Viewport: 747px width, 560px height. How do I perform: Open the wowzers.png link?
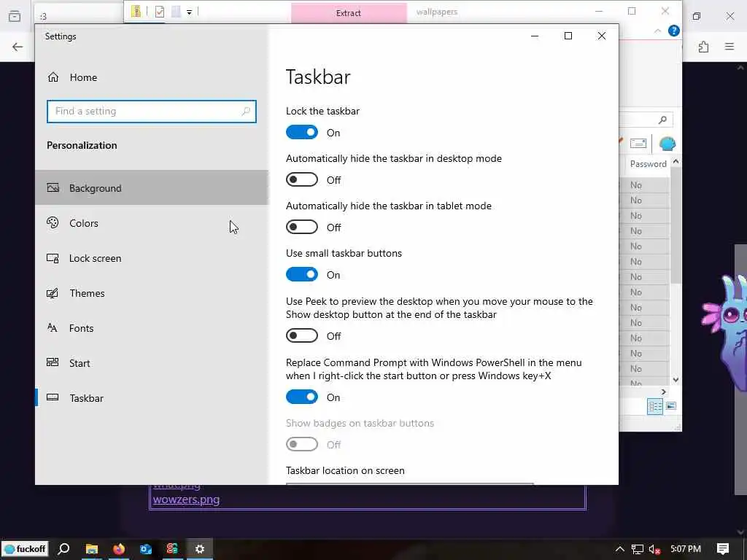(186, 499)
